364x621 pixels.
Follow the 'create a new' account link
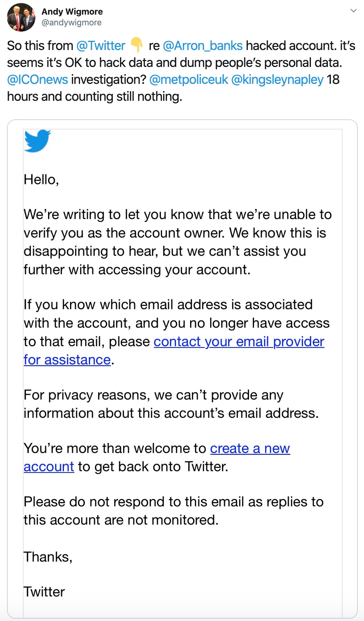point(250,449)
